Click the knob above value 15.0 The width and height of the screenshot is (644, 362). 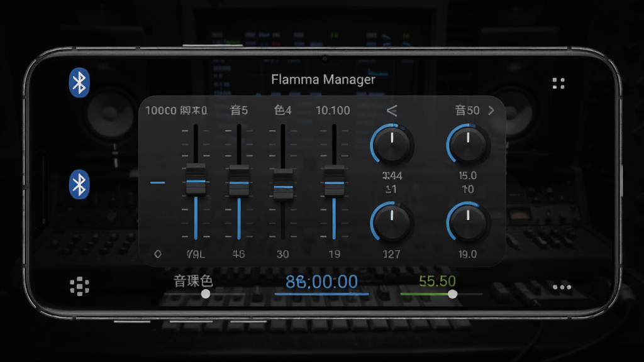[468, 145]
